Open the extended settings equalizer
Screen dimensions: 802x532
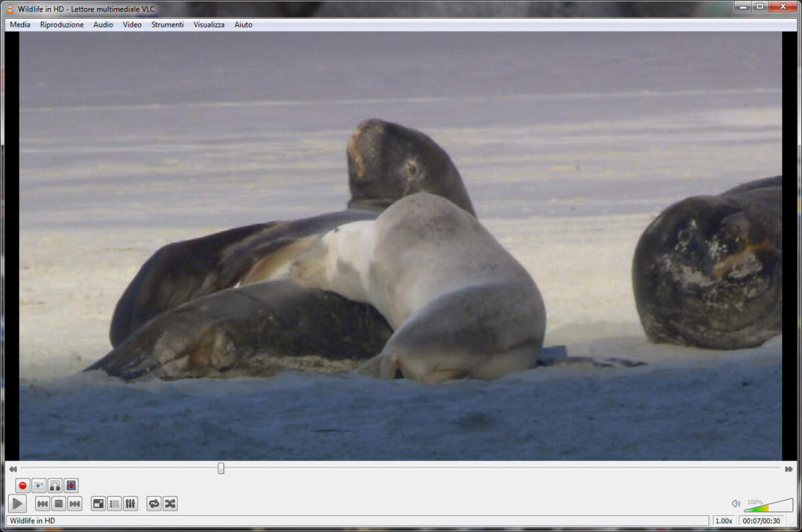(x=130, y=503)
